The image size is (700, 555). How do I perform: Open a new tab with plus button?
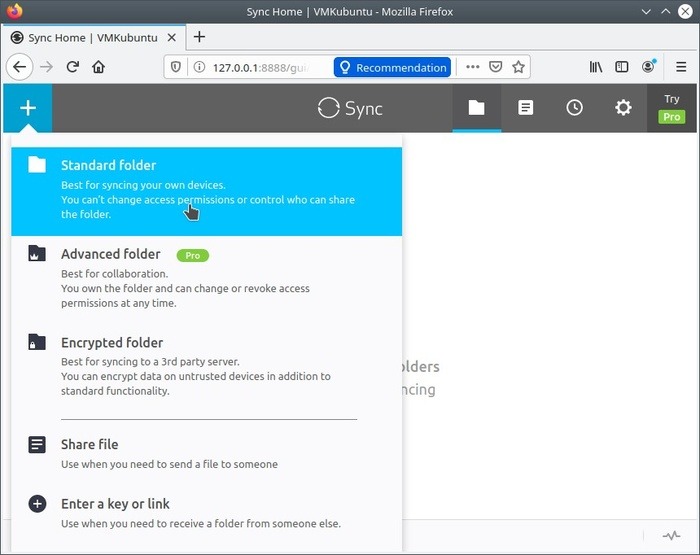pyautogui.click(x=200, y=37)
